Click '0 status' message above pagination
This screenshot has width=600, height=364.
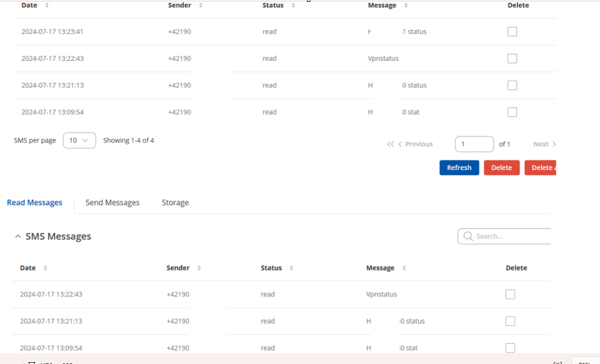[x=415, y=85]
